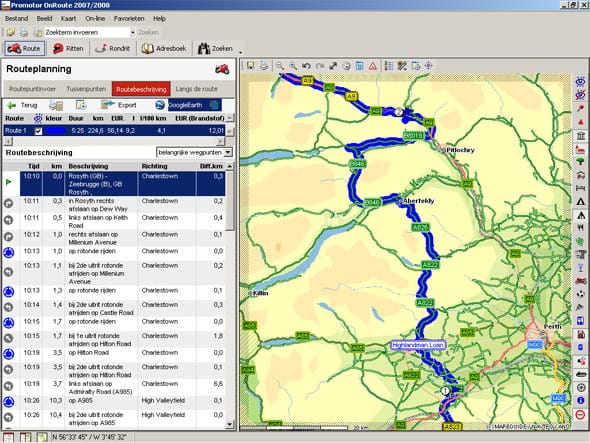Toggle the restaurant fork and knife POI
This screenshot has height=443, width=590.
581,228
